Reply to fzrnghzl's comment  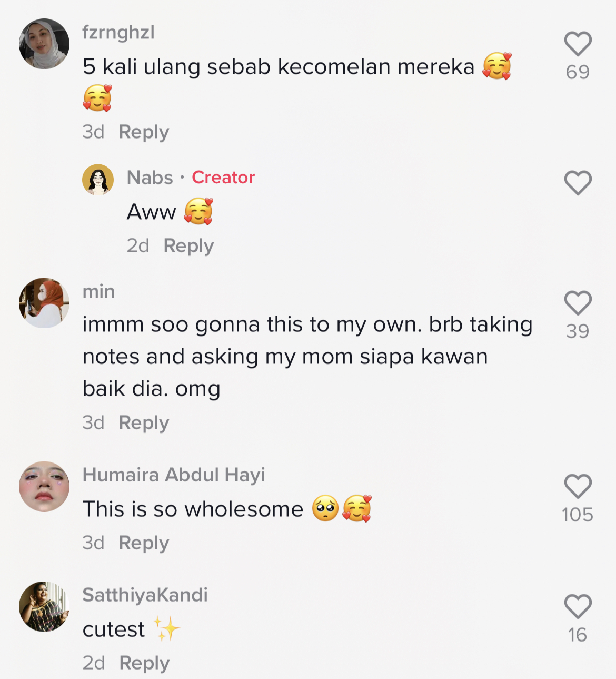[x=144, y=132]
